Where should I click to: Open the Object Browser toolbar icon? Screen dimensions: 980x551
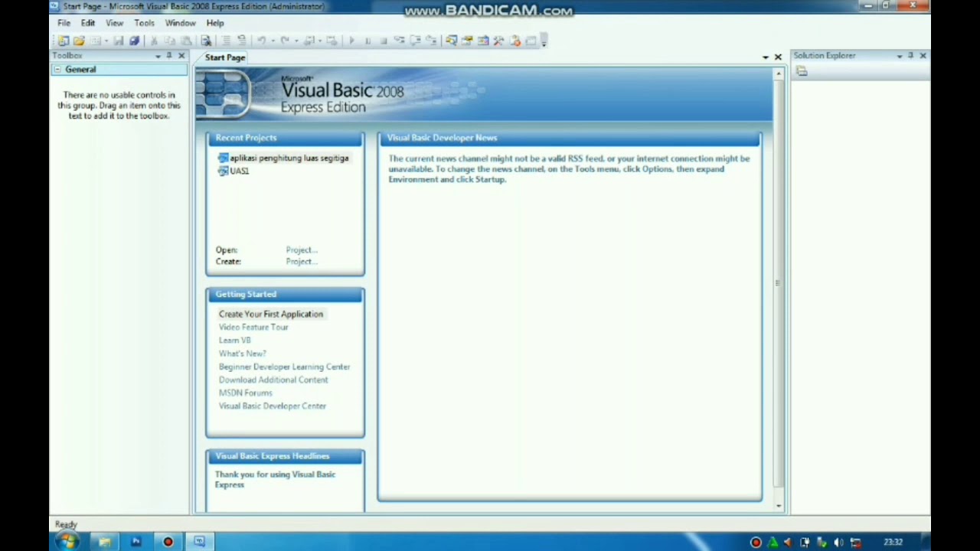[483, 41]
